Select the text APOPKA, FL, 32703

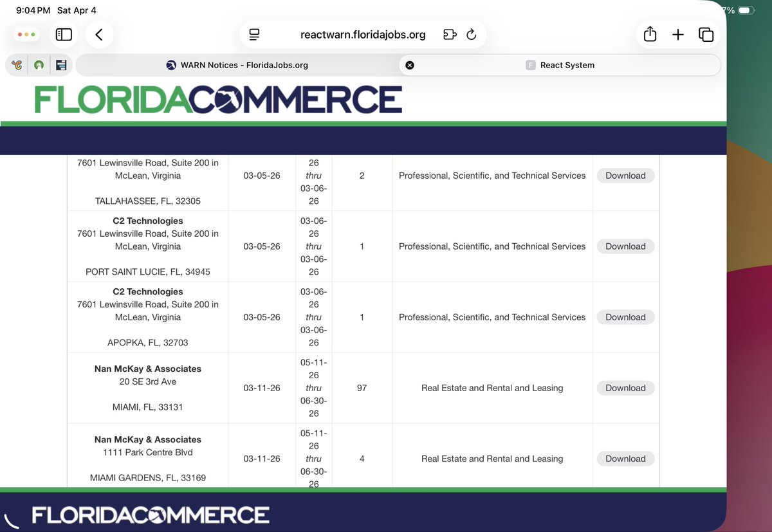(x=148, y=343)
